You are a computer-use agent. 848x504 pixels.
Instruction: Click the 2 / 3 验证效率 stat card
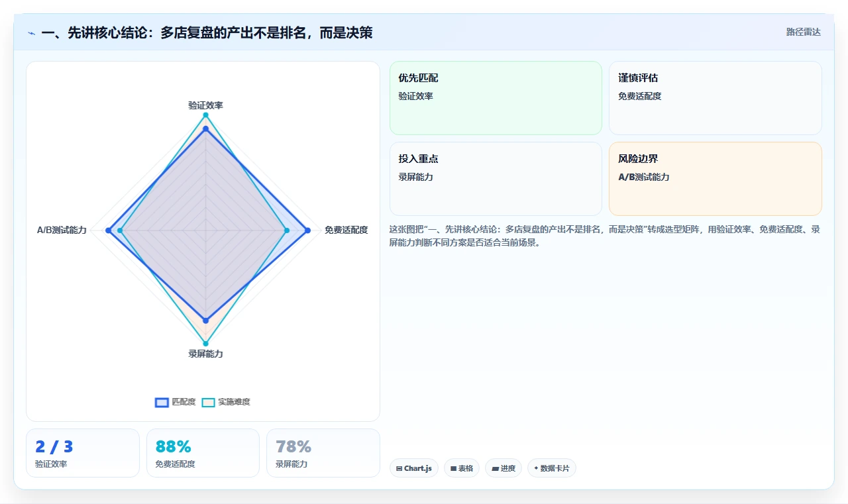point(83,453)
